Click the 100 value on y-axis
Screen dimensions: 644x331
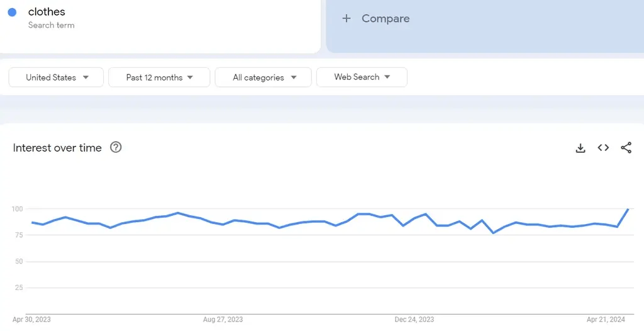(x=17, y=209)
